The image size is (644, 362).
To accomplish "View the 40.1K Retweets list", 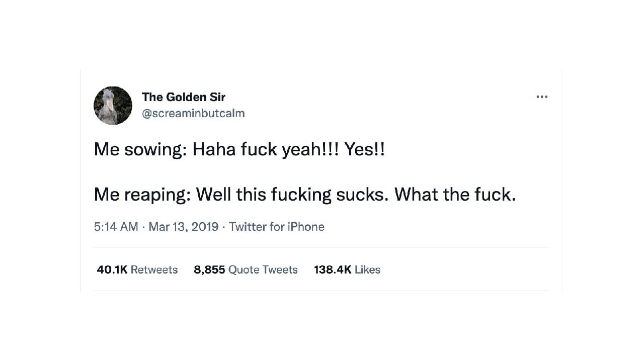I will [137, 269].
